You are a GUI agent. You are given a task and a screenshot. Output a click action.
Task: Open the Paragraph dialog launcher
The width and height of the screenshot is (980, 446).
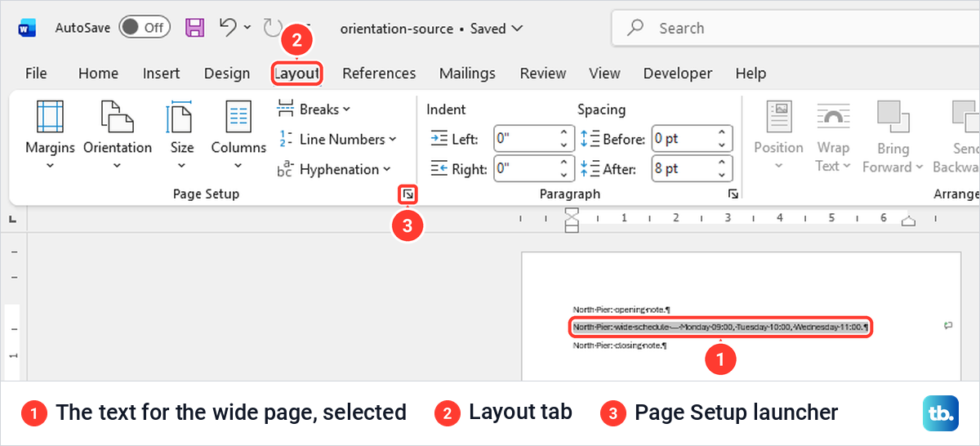[733, 194]
